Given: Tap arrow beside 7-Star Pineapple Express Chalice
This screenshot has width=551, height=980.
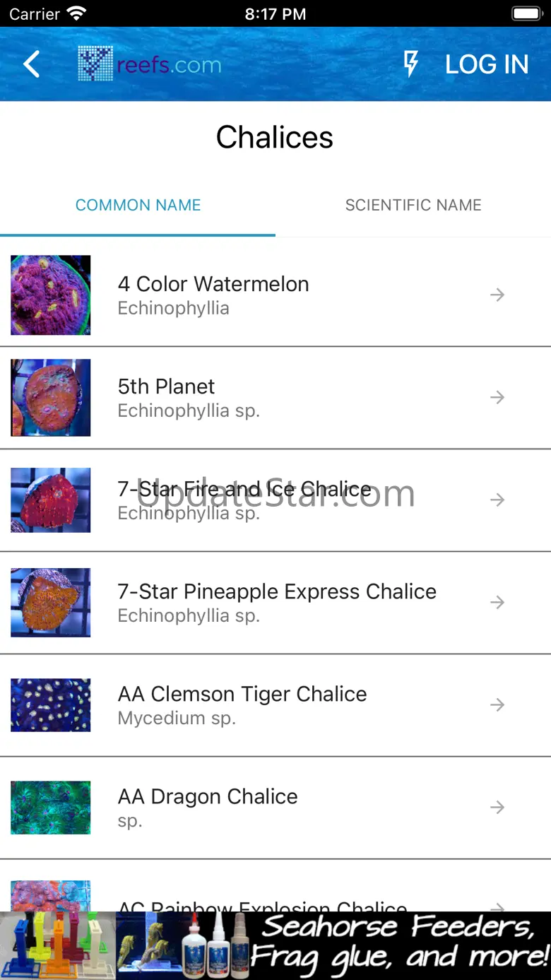Looking at the screenshot, I should pyautogui.click(x=497, y=602).
